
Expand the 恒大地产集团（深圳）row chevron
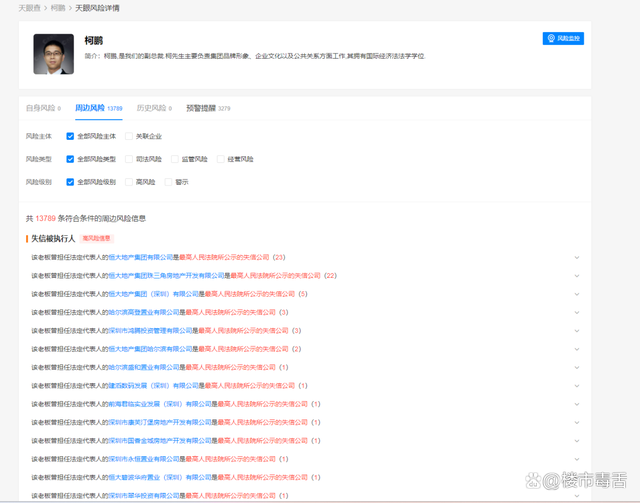click(x=577, y=294)
